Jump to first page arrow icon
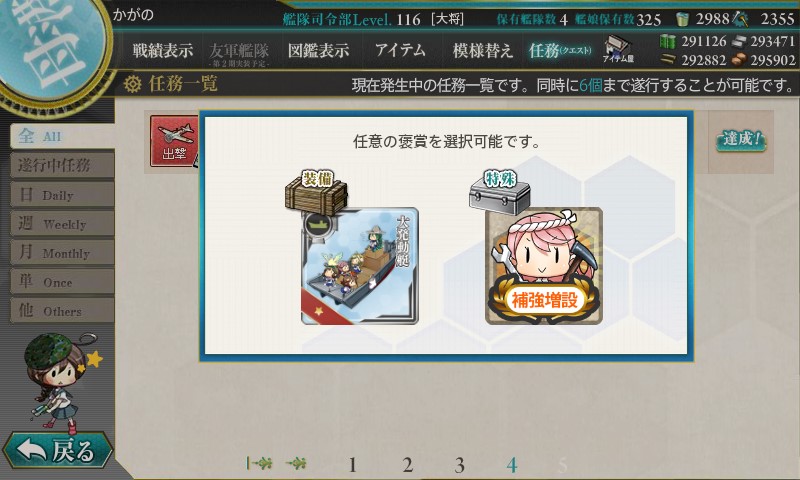Screen dimensions: 800x480 (259, 463)
